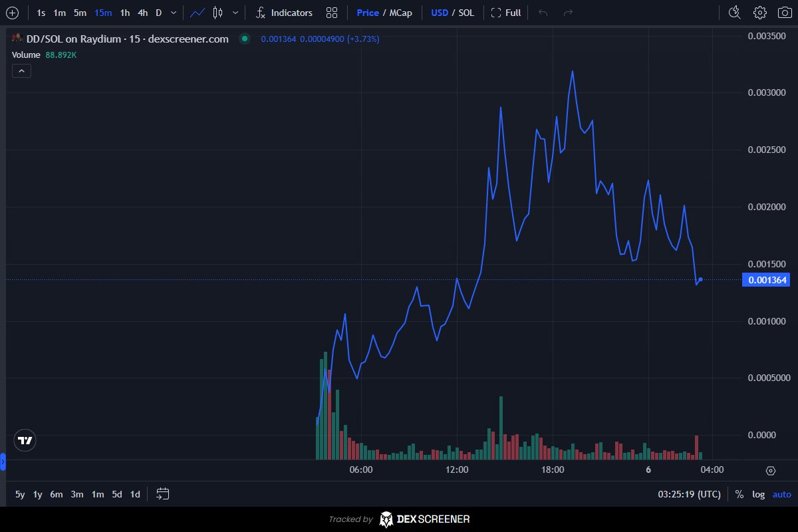
Task: Switch chart to Price mode
Action: click(x=368, y=13)
